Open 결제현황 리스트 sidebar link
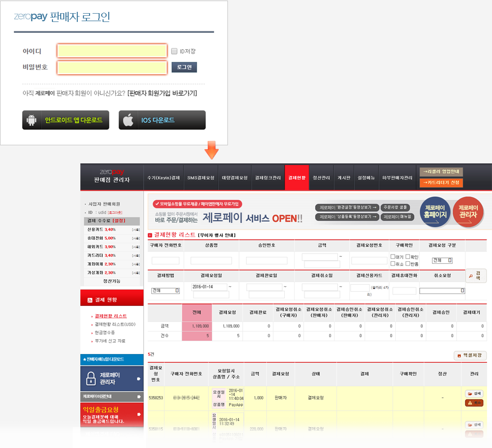Viewport: 492px width, 448px height. [111, 316]
